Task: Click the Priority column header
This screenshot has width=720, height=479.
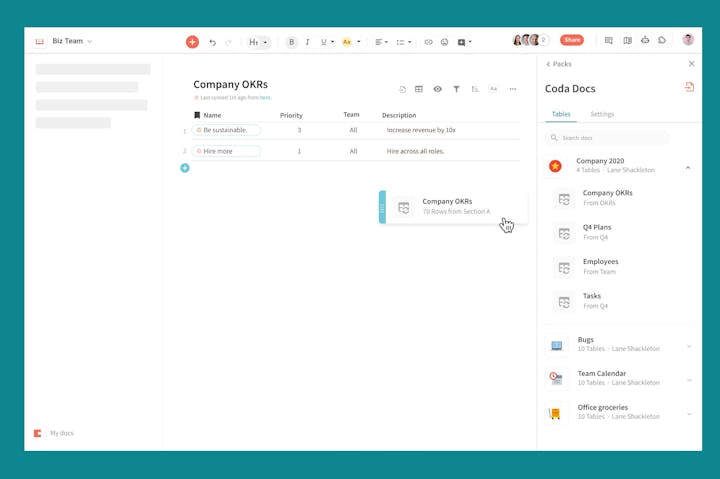Action: click(291, 115)
